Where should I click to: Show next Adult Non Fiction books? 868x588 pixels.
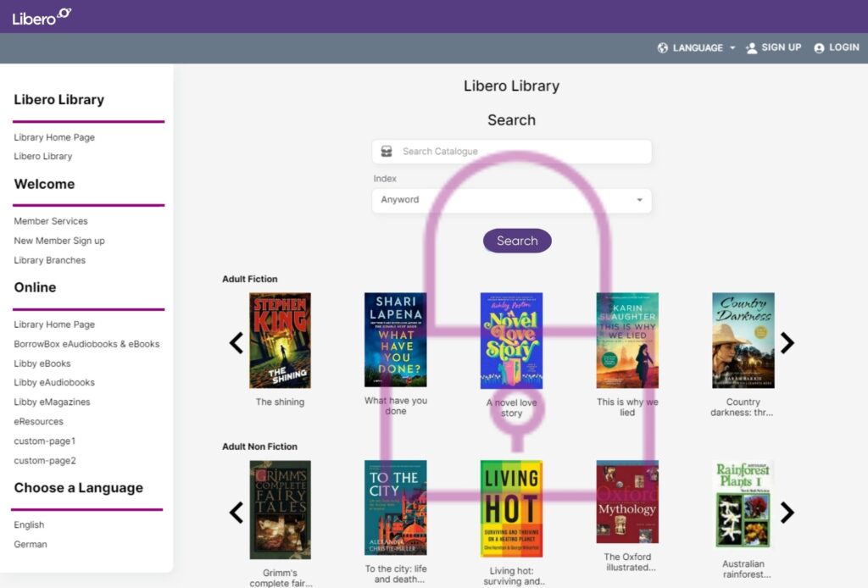[787, 512]
